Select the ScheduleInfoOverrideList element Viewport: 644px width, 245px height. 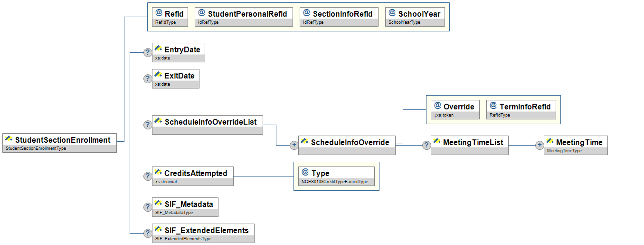pyautogui.click(x=207, y=122)
